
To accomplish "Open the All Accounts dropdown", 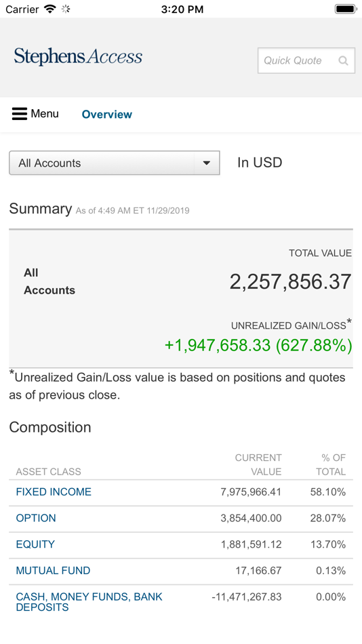I will point(115,163).
